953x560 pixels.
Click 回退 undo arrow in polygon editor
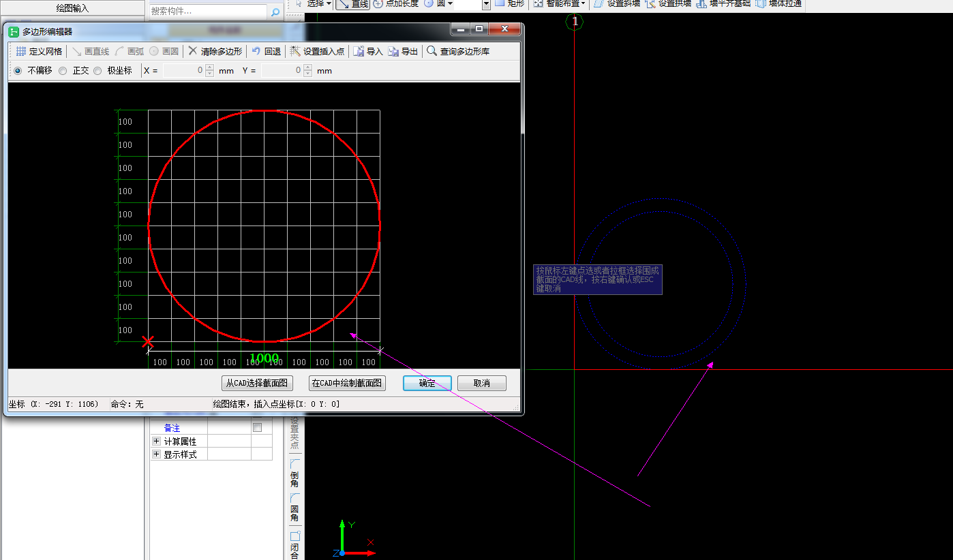256,51
